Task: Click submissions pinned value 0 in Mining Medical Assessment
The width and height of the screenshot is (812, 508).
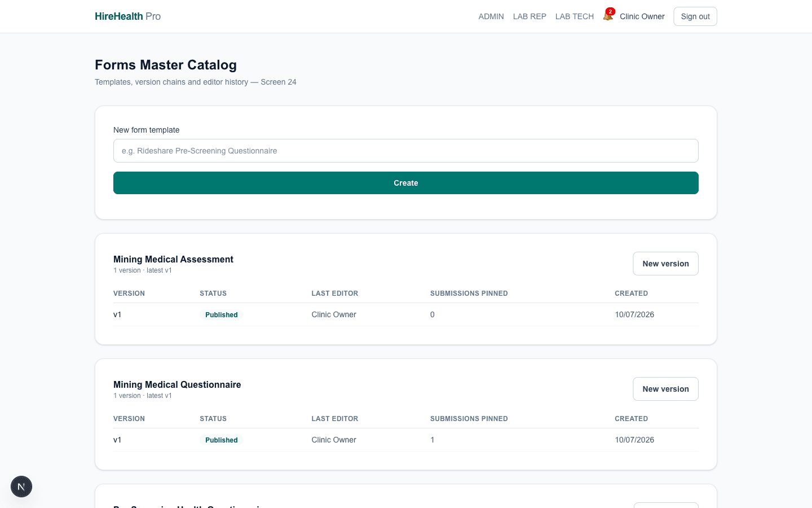Action: click(x=433, y=314)
